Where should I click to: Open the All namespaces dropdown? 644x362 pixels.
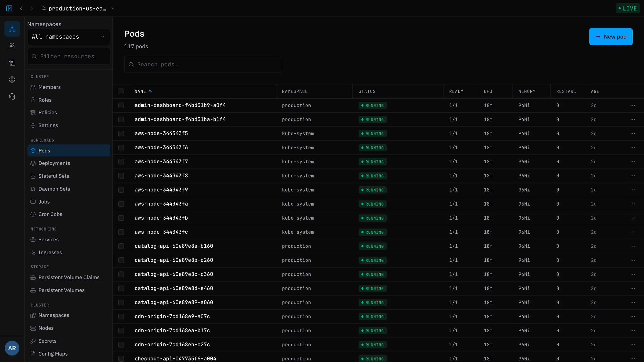(69, 37)
